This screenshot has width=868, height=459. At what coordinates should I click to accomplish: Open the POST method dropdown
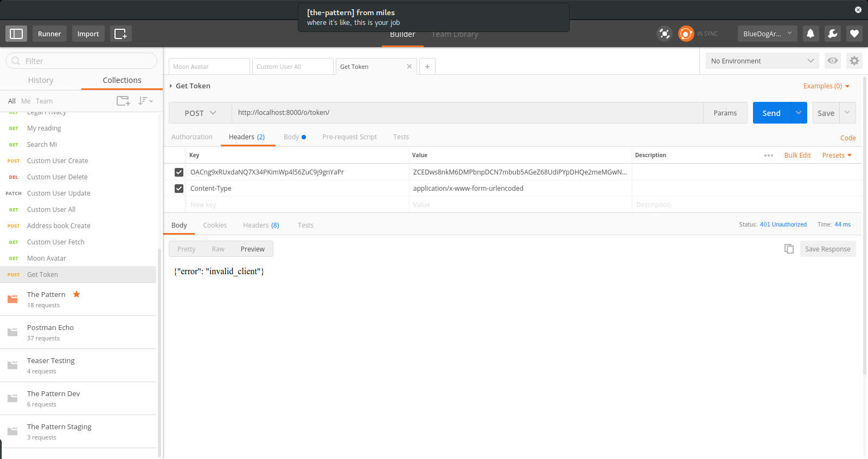200,113
